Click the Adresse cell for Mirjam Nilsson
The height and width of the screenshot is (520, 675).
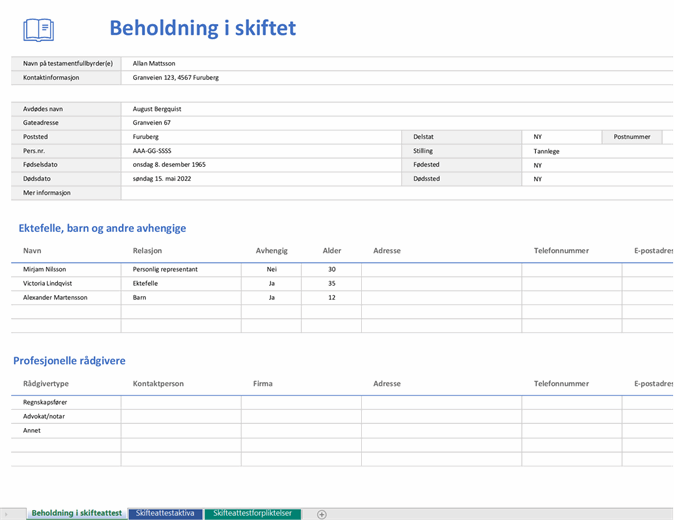pos(442,269)
